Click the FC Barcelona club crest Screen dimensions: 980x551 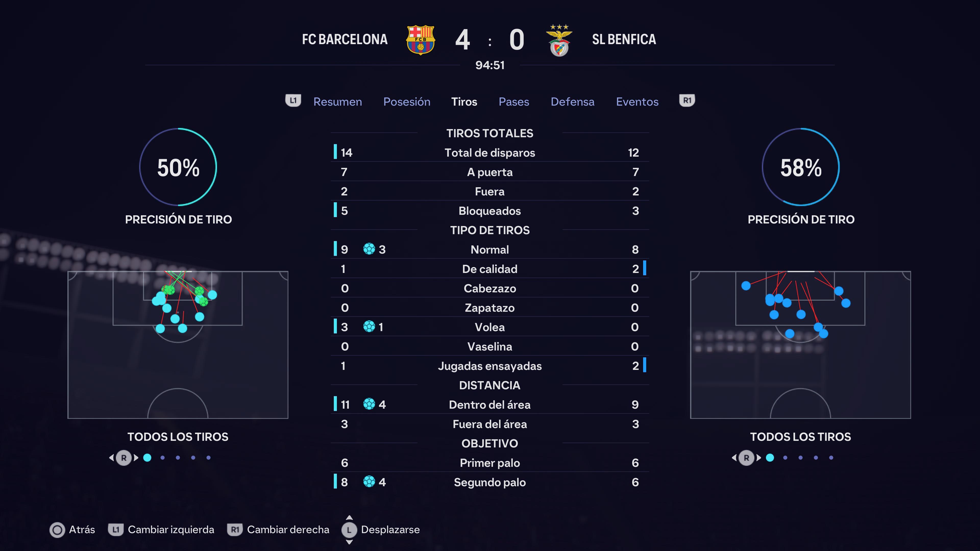pyautogui.click(x=421, y=40)
